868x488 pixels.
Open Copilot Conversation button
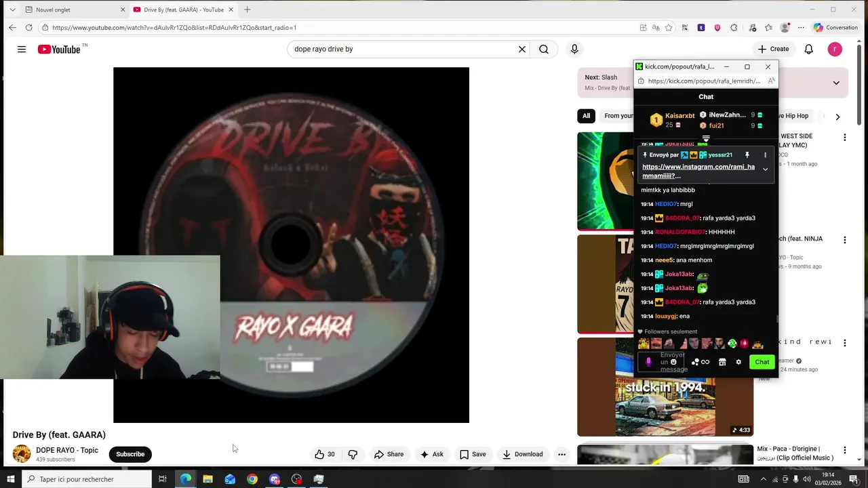(x=835, y=28)
